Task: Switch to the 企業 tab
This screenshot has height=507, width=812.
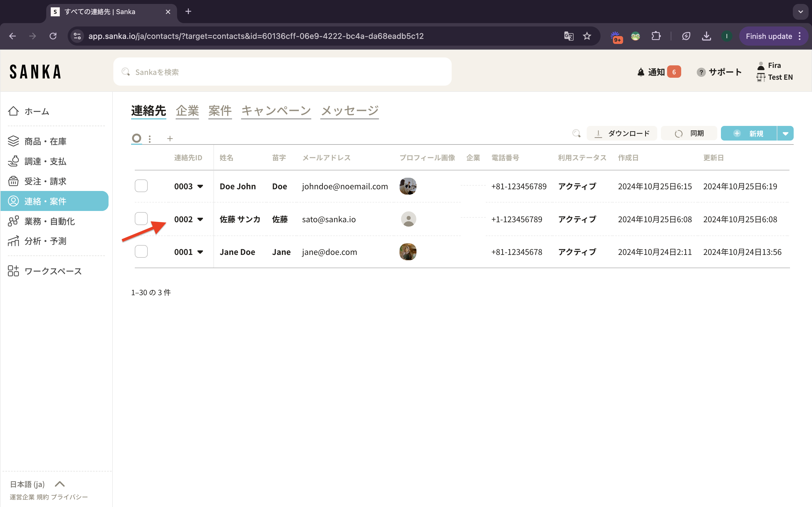Action: (x=187, y=111)
